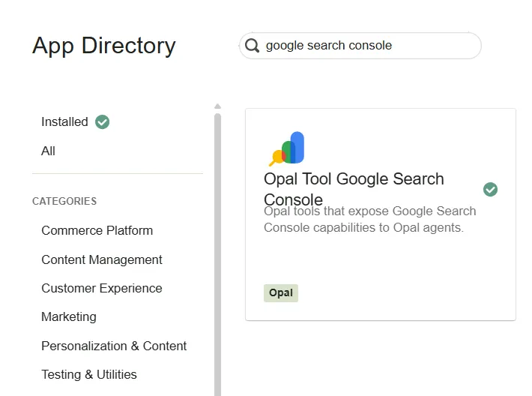Image resolution: width=532 pixels, height=396 pixels.
Task: Select the Customer Experience category
Action: point(102,288)
